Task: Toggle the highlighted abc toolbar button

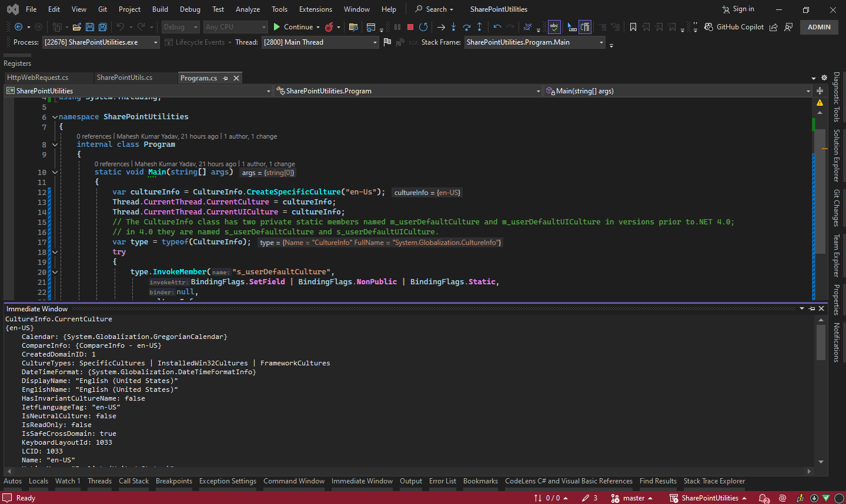Action: (x=553, y=26)
